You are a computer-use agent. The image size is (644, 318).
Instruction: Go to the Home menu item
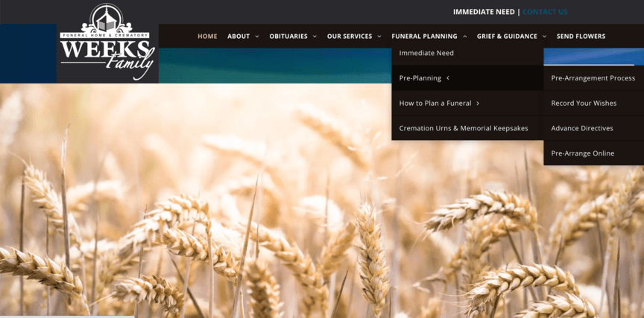click(x=207, y=36)
